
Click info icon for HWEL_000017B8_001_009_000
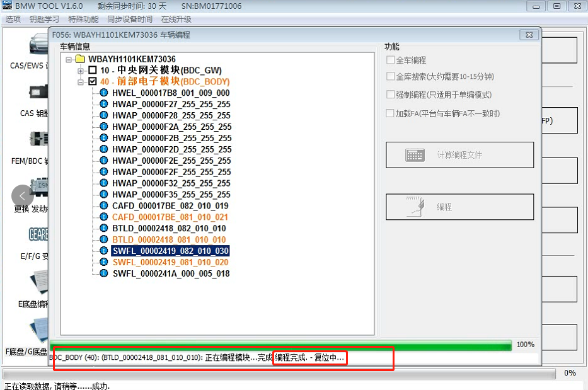(x=104, y=93)
